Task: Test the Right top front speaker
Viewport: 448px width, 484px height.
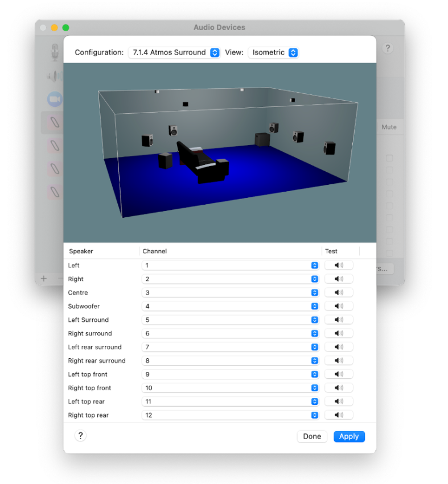Action: 339,388
